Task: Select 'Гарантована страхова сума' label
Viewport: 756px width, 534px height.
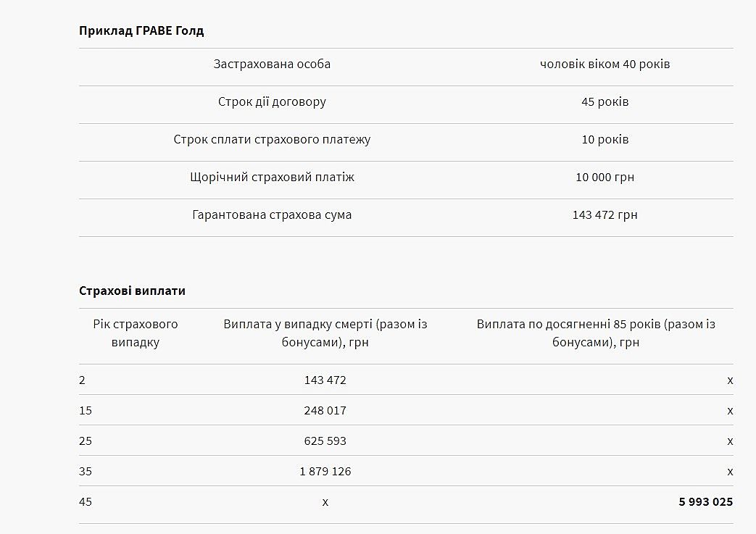Action: (x=272, y=214)
